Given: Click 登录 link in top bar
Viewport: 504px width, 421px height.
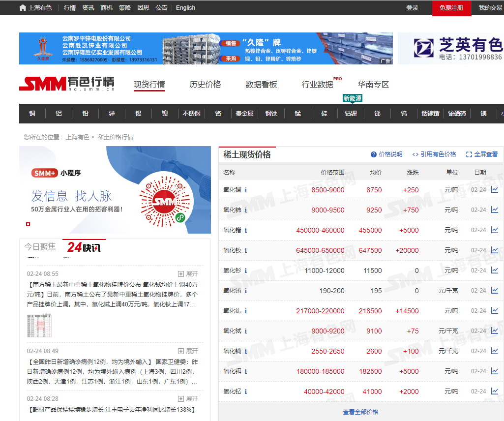Looking at the screenshot, I should (x=412, y=8).
